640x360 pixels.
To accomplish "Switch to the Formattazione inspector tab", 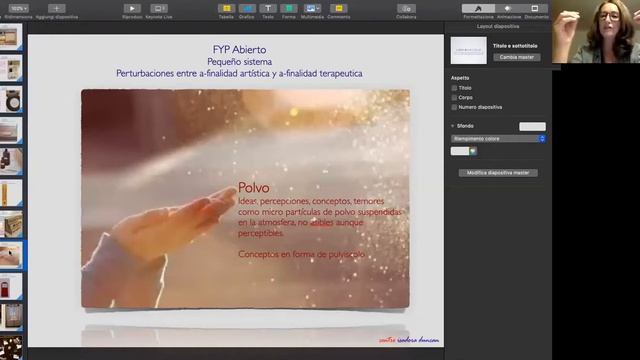I will [478, 9].
